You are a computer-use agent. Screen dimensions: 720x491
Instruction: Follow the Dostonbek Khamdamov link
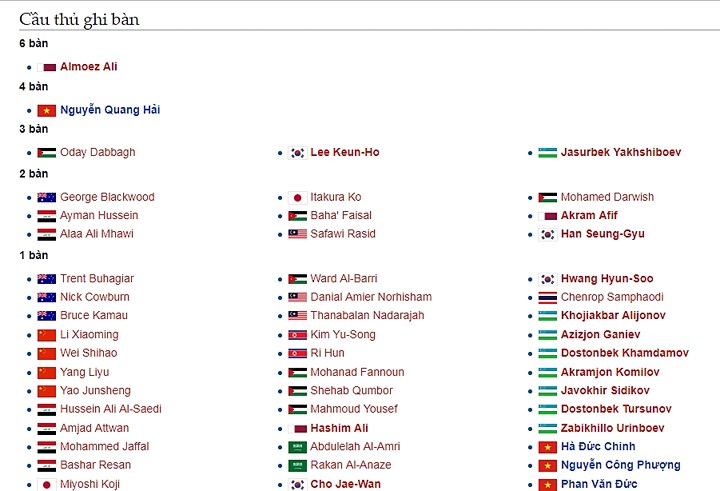(x=624, y=353)
